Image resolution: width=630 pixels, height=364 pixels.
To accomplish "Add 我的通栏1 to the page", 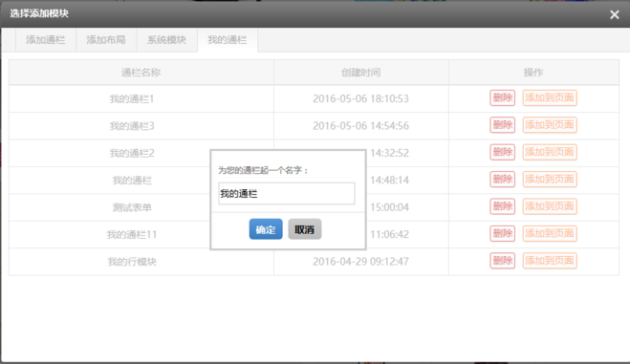I will coord(550,97).
